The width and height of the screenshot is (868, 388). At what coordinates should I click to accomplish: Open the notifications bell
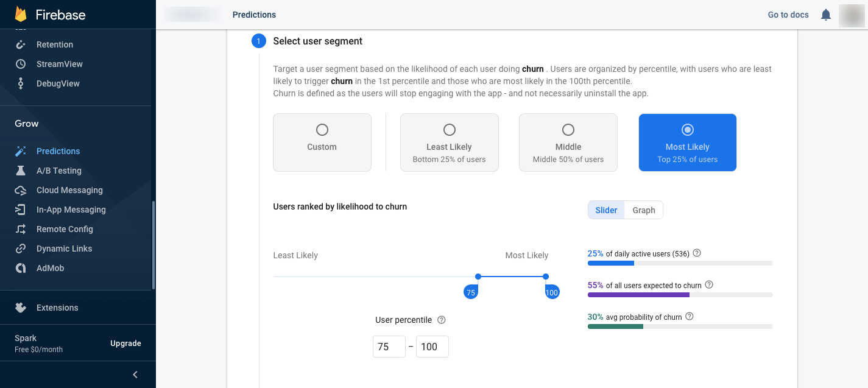(x=826, y=15)
